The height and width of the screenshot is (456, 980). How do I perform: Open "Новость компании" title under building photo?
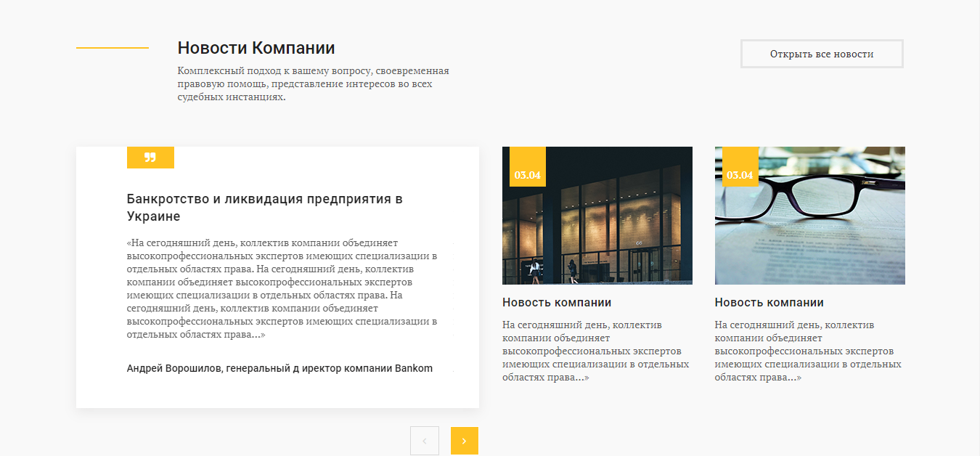557,303
